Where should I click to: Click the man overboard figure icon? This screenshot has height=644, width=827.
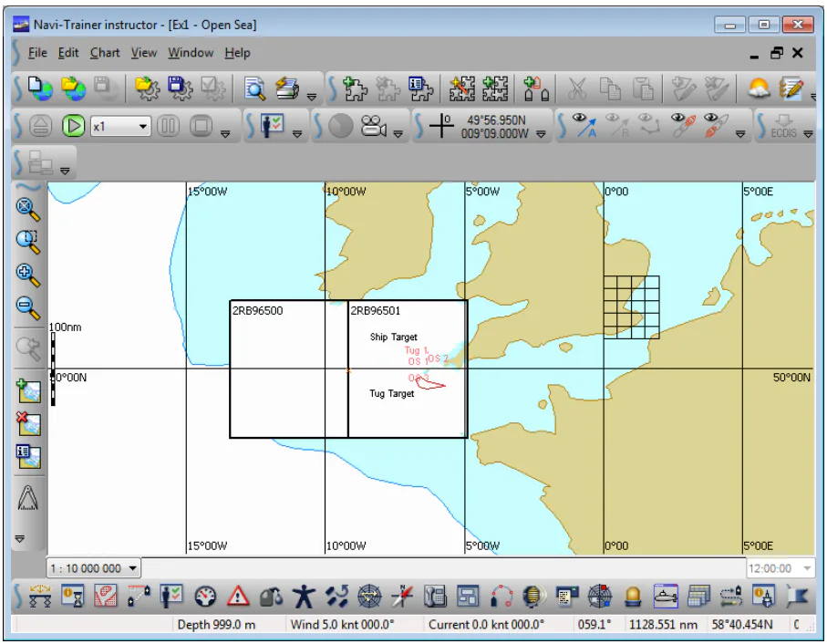pyautogui.click(x=304, y=597)
